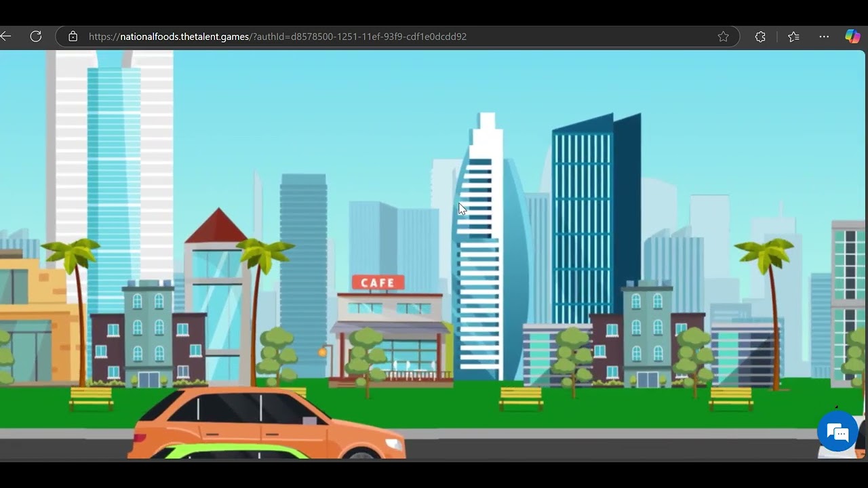Go back using the browser back arrow
The height and width of the screenshot is (488, 868).
(x=5, y=37)
